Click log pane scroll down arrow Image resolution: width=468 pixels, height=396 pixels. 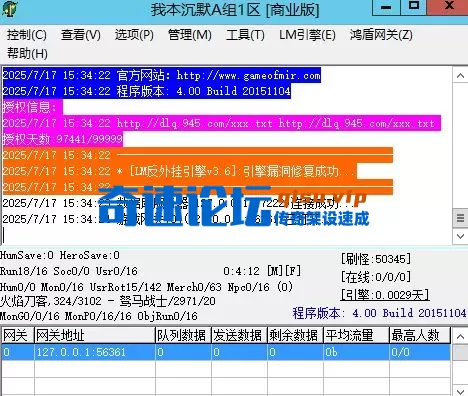click(x=460, y=236)
